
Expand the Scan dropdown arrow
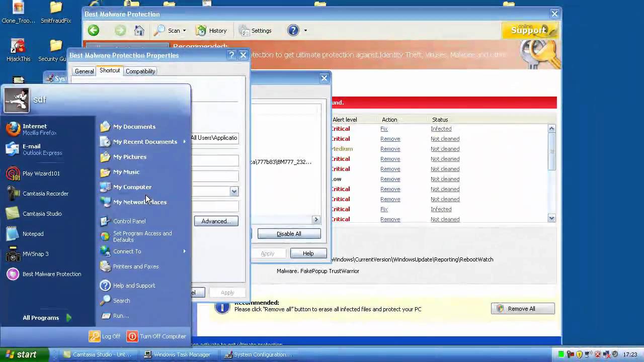click(184, 31)
